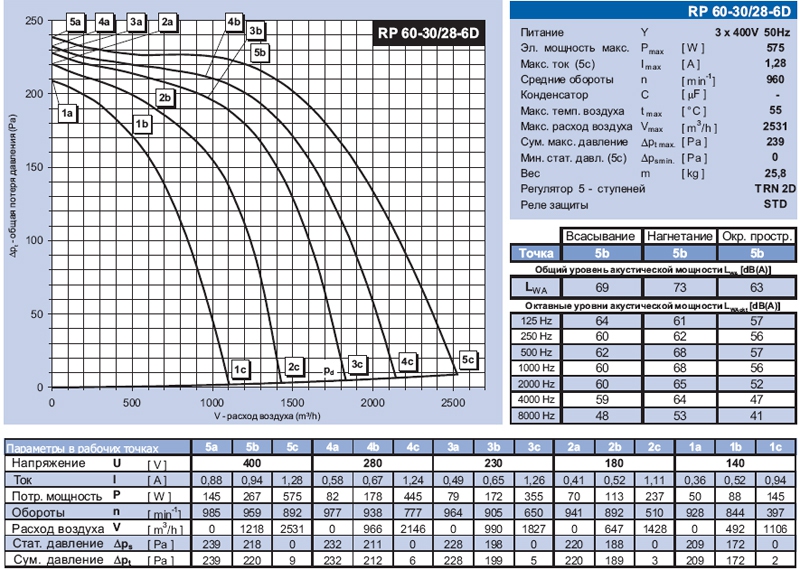Image resolution: width=800 pixels, height=569 pixels.
Task: Click the 2b curve label on the graph
Action: click(x=167, y=97)
